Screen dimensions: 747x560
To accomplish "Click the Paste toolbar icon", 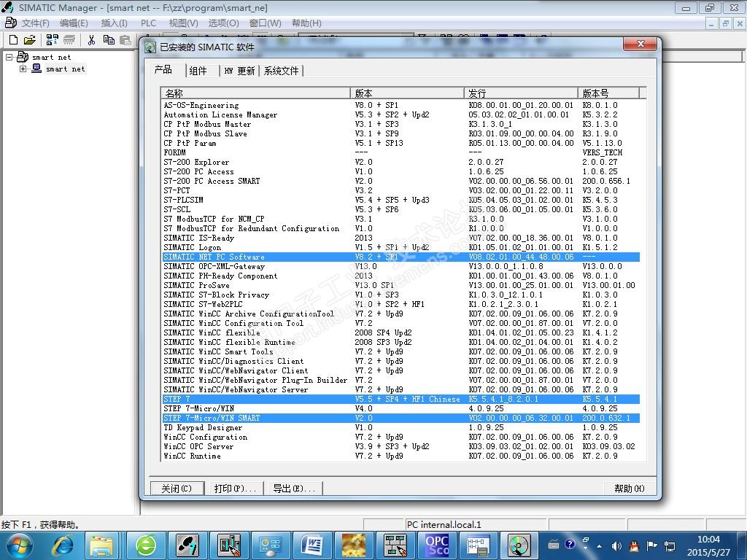I will click(x=125, y=40).
